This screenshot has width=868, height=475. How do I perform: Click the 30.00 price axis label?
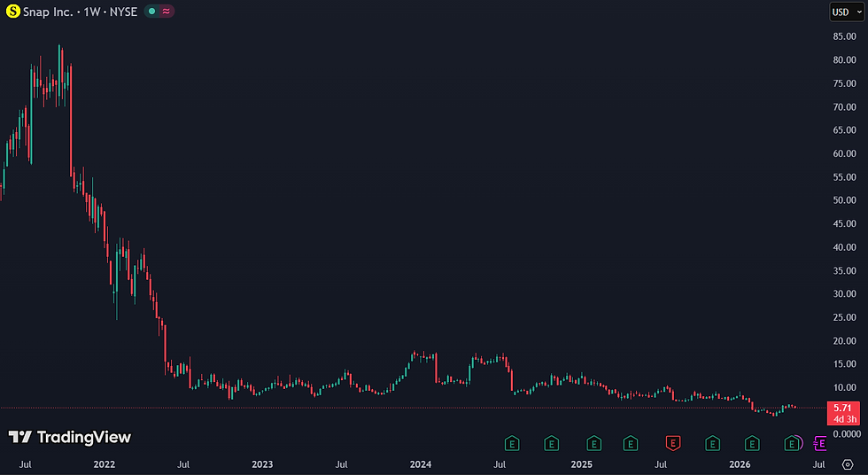845,294
